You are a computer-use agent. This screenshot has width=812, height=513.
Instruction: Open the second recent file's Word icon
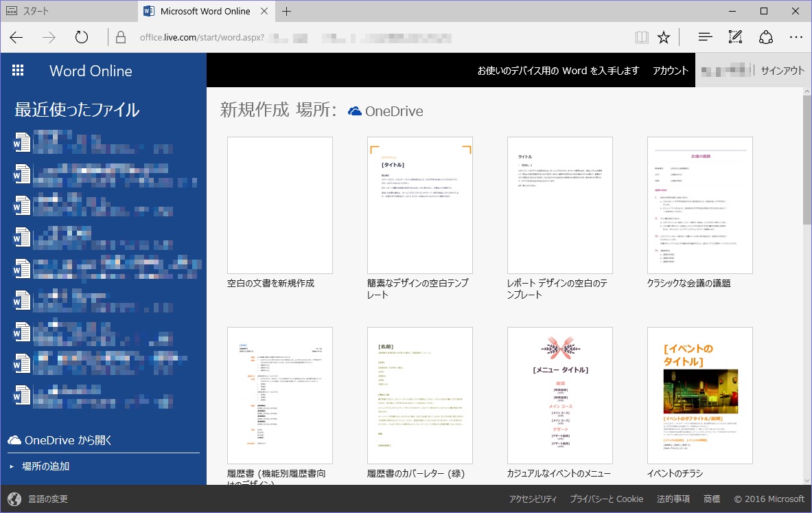pos(22,174)
